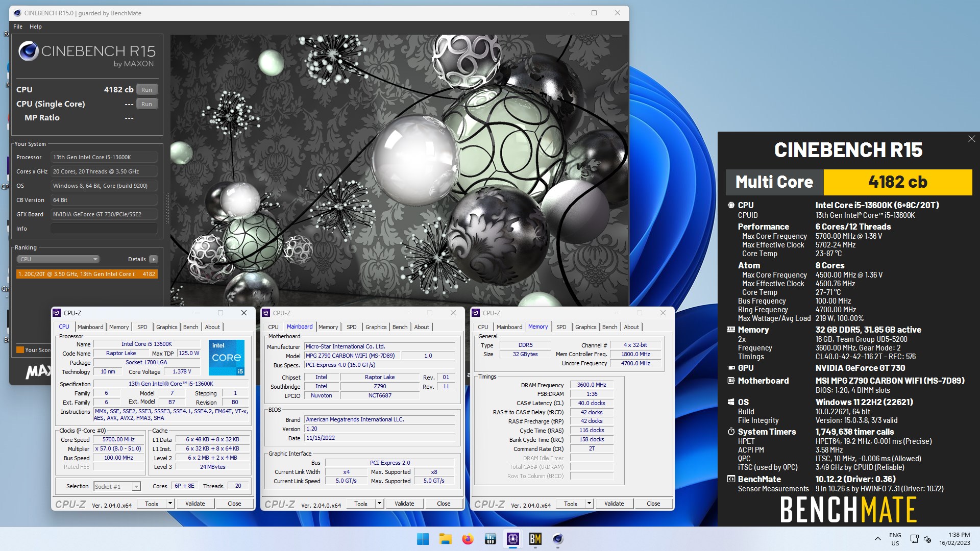Click Uncore Frequency value 4700.0 MHz
Image resolution: width=980 pixels, height=551 pixels.
pyautogui.click(x=635, y=363)
